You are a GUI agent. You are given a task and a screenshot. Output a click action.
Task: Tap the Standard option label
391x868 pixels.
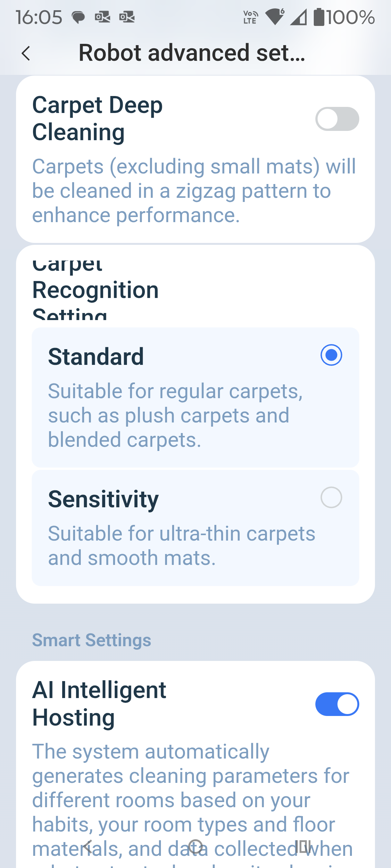tap(96, 357)
